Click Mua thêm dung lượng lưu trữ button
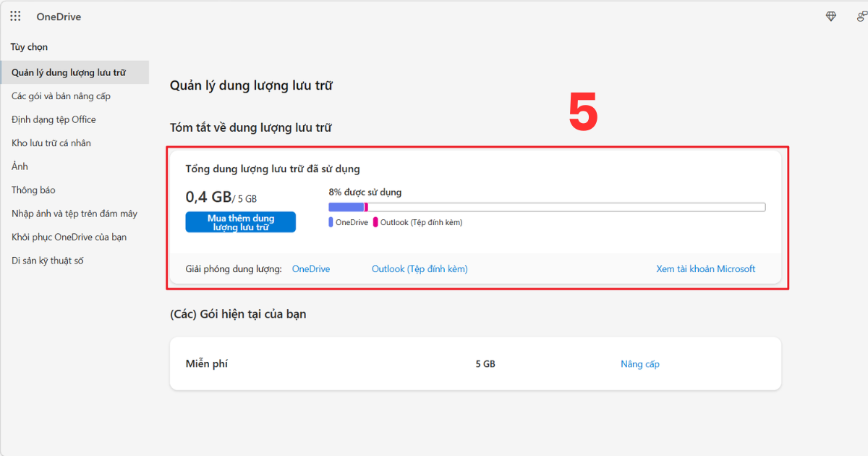868x456 pixels. [241, 222]
